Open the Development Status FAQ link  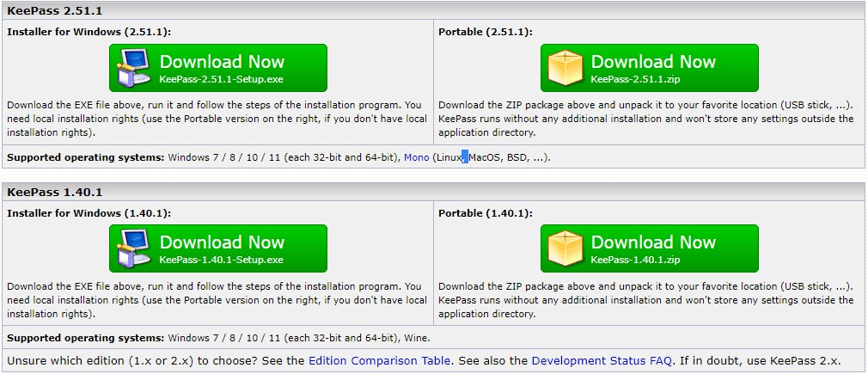[x=602, y=361]
